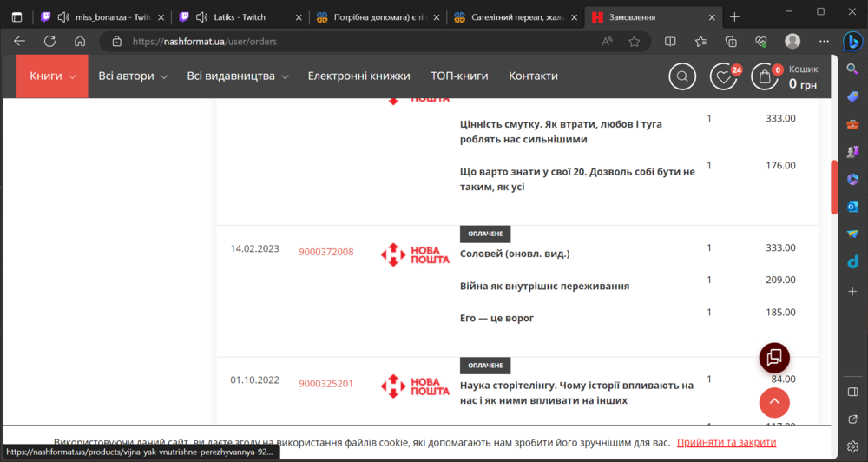Open the sidebar search icon

852,69
